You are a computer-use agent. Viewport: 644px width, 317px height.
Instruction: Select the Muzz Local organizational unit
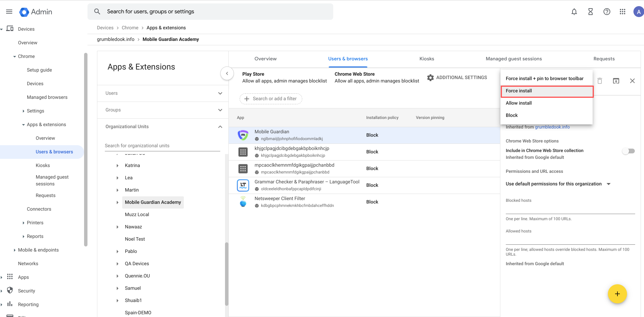click(137, 214)
